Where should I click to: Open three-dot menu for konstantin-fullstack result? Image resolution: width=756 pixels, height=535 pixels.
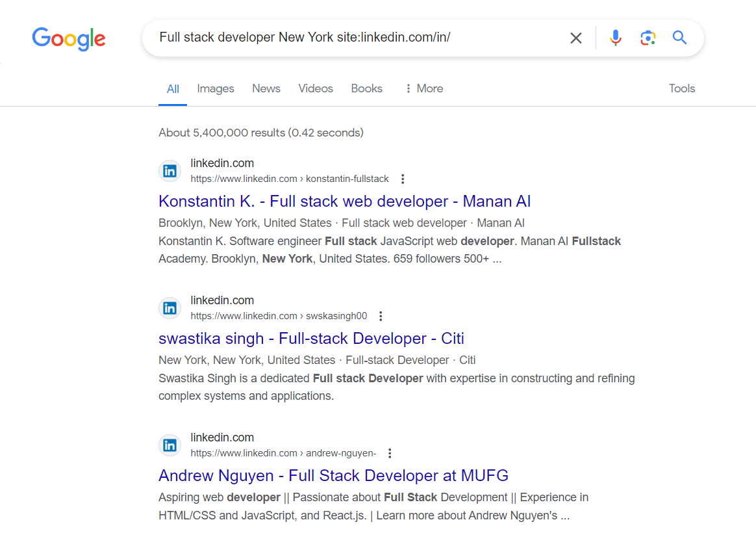403,179
